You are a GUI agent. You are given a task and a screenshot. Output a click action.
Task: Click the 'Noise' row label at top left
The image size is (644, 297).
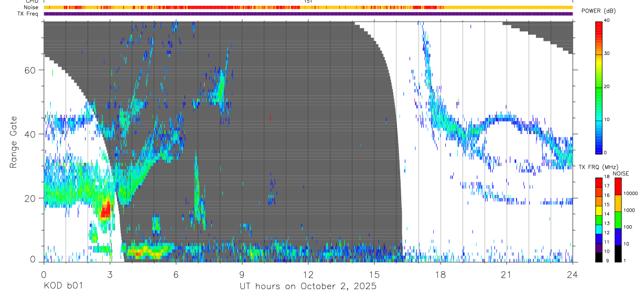tap(32, 7)
